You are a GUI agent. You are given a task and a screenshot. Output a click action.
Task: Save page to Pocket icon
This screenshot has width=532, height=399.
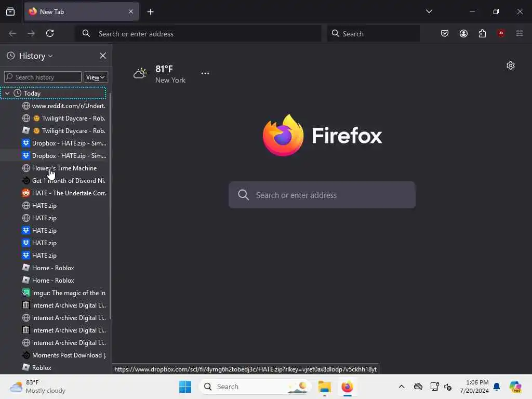(445, 33)
